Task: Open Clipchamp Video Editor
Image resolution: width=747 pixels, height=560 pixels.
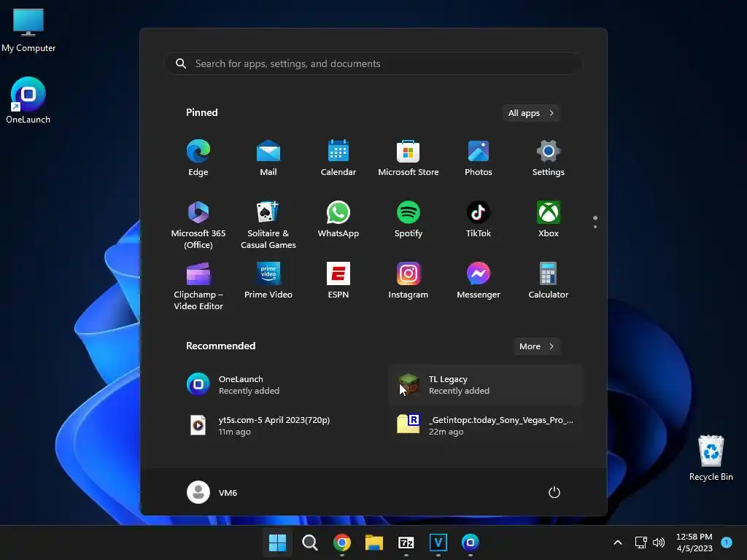Action: pos(198,286)
